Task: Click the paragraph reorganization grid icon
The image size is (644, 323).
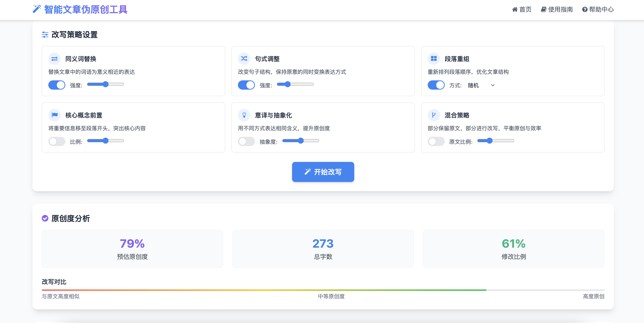Action: click(x=434, y=59)
